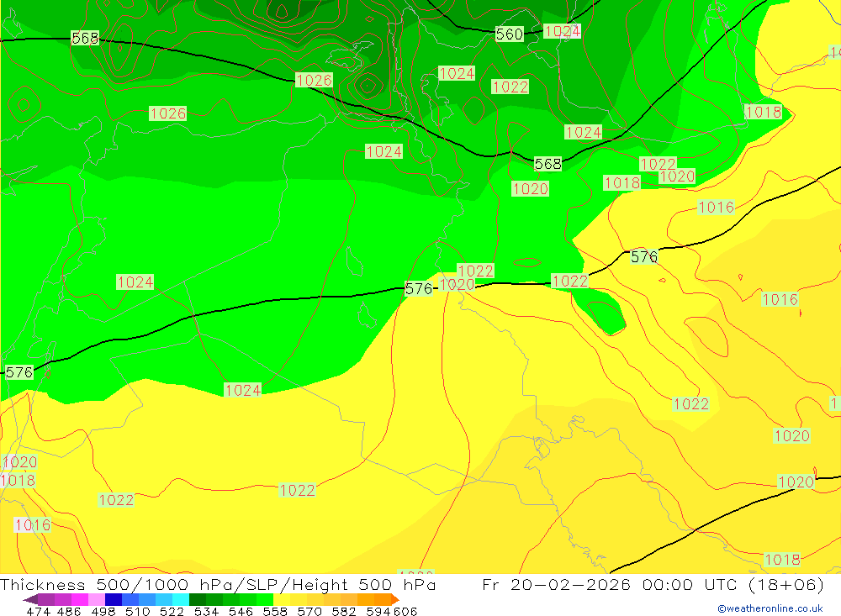This screenshot has height=616, width=841.
Task: Click the orange arrow at the legend's high end
Action: coord(395,599)
